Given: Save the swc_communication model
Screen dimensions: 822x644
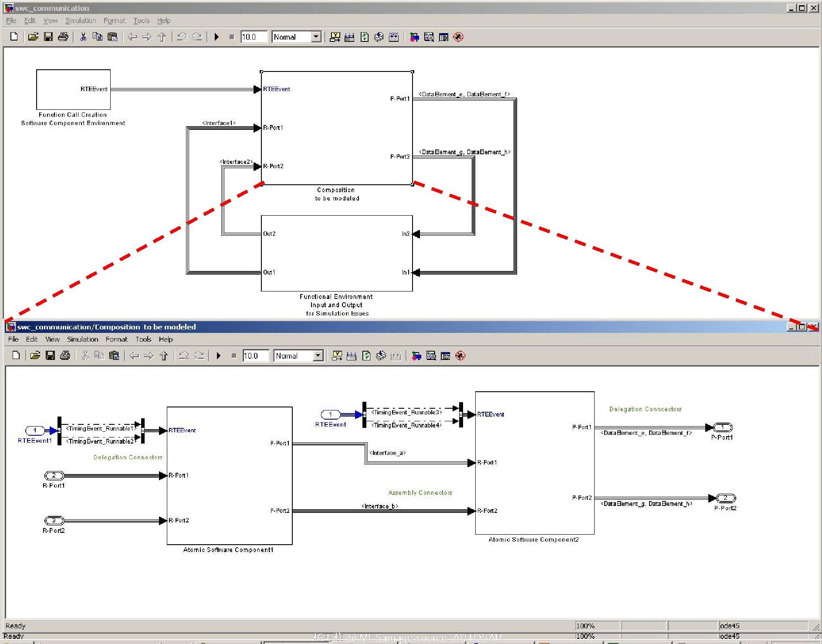Looking at the screenshot, I should click(x=48, y=37).
